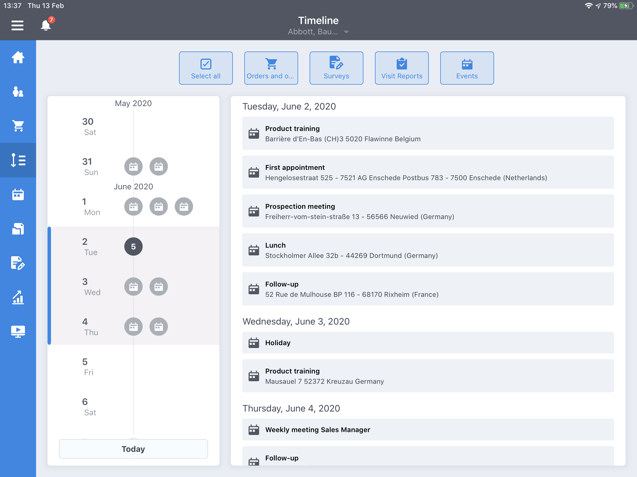This screenshot has height=477, width=637.
Task: Open the Prospection meeting entry
Action: pyautogui.click(x=428, y=211)
